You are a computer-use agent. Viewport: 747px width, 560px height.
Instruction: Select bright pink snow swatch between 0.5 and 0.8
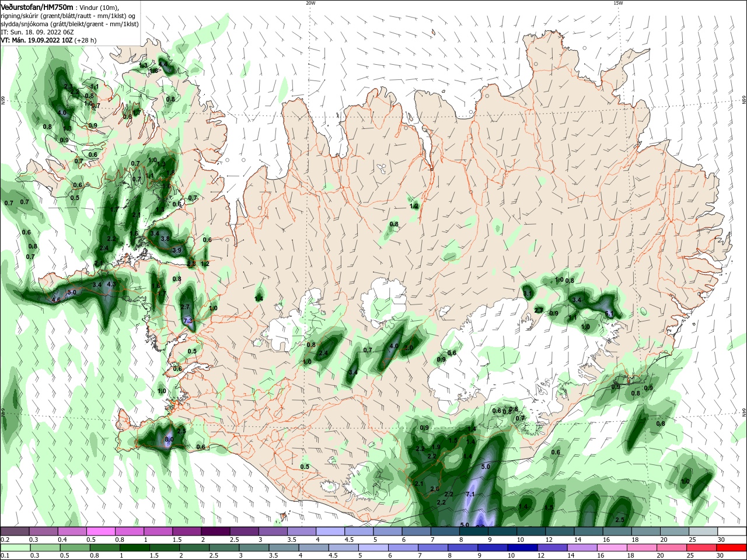coord(101,531)
